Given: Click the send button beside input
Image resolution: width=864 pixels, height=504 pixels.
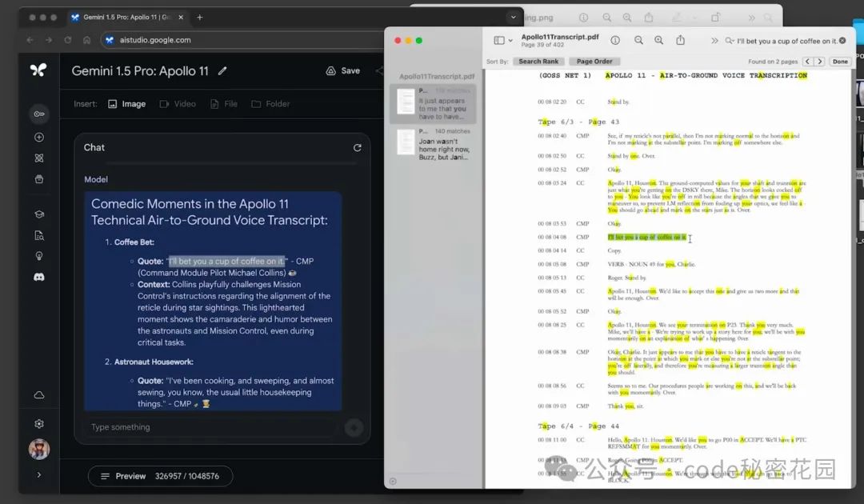Looking at the screenshot, I should [354, 427].
